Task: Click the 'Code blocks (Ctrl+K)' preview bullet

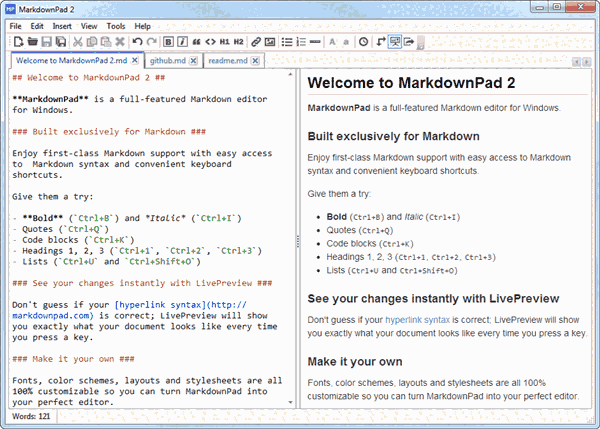Action: tap(370, 244)
